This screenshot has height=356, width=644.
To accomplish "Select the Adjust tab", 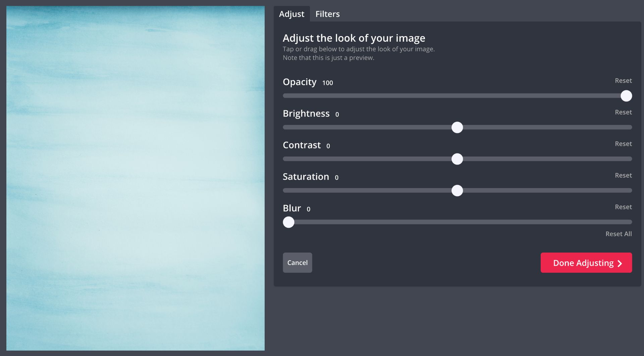I will [291, 14].
